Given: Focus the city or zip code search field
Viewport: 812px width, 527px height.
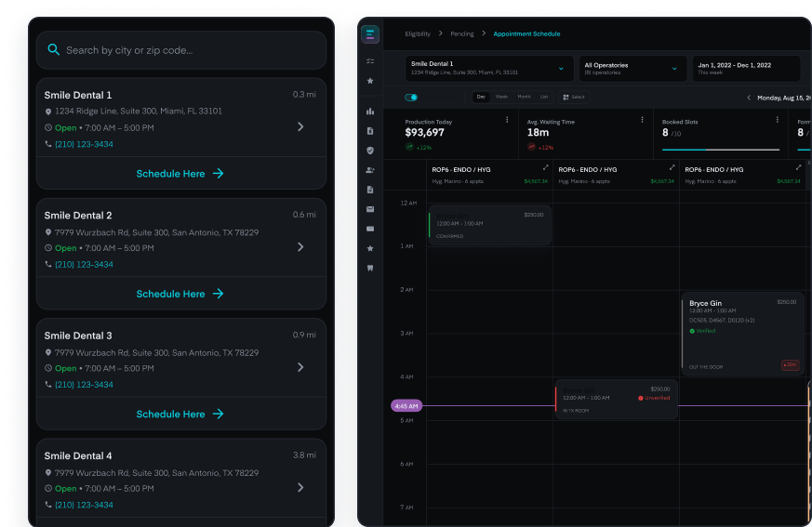Looking at the screenshot, I should (181, 50).
